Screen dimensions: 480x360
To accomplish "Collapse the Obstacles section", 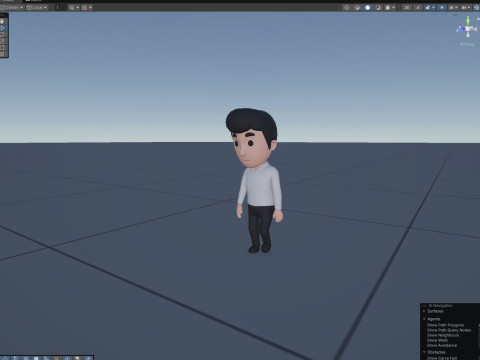I will 424,352.
